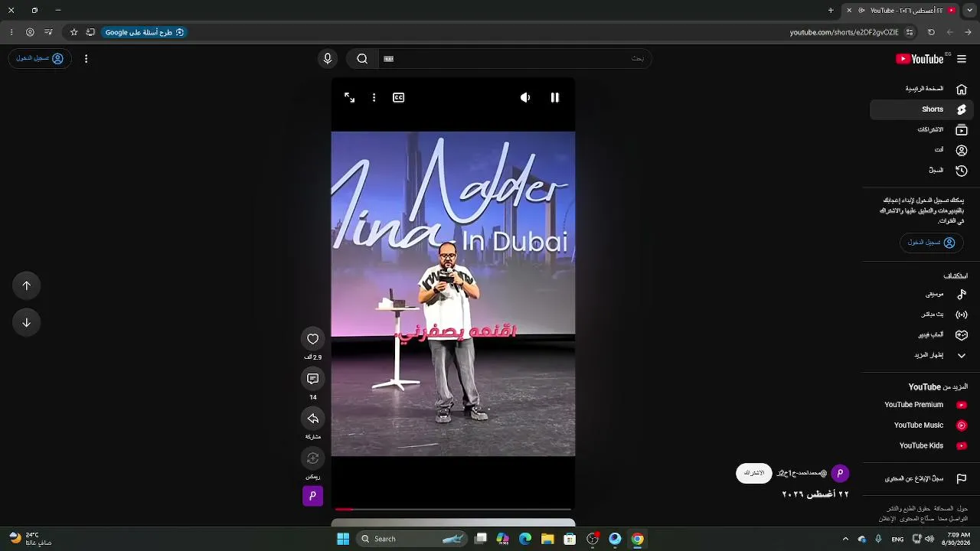Image resolution: width=980 pixels, height=551 pixels.
Task: Bookmark this page with the star icon
Action: [73, 32]
